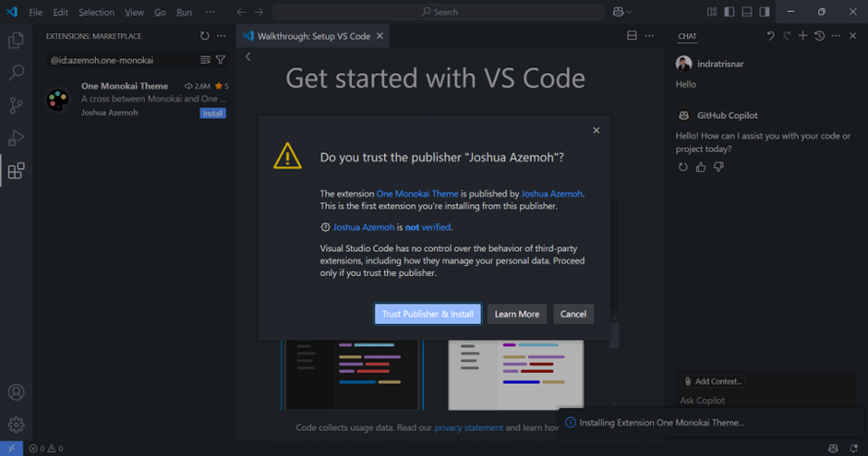Click Add Context in chat
This screenshot has height=456, width=868.
(x=713, y=381)
